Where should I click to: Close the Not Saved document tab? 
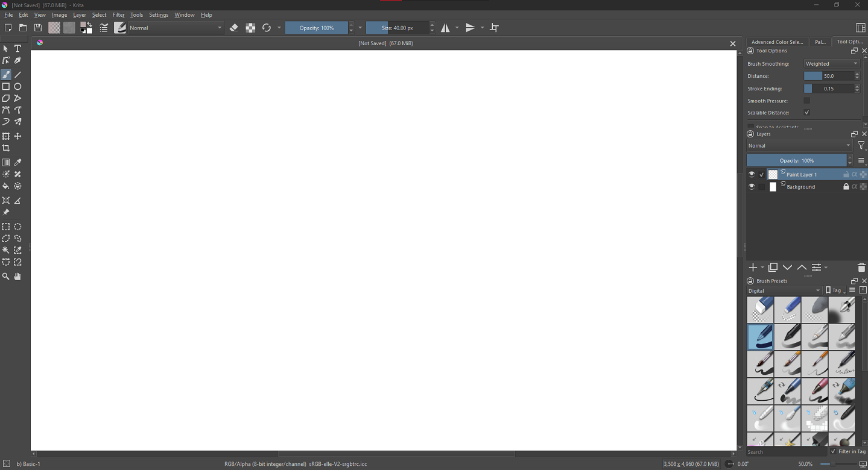click(733, 43)
